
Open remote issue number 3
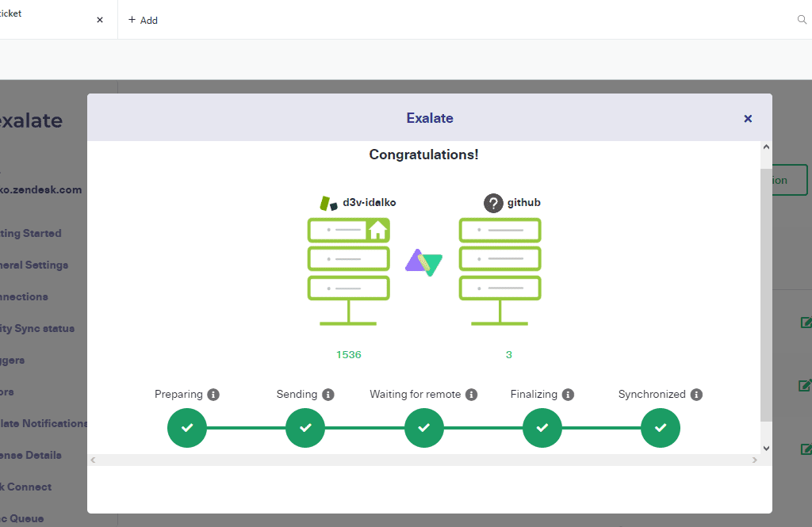pos(509,354)
